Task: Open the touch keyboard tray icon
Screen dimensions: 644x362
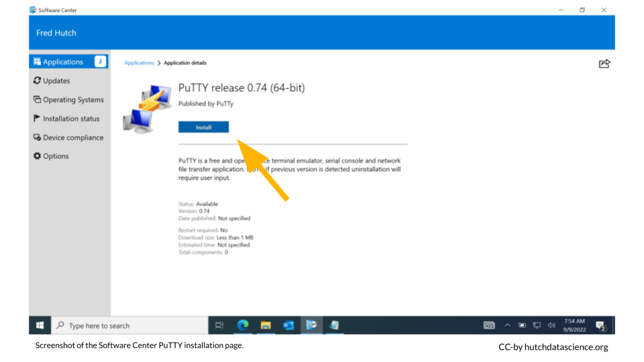Action: point(489,326)
